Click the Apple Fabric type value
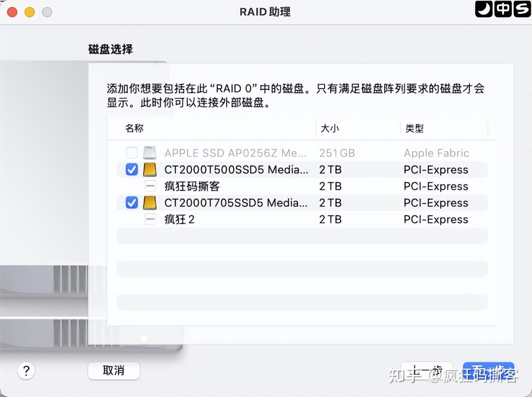This screenshot has width=532, height=397. [436, 153]
